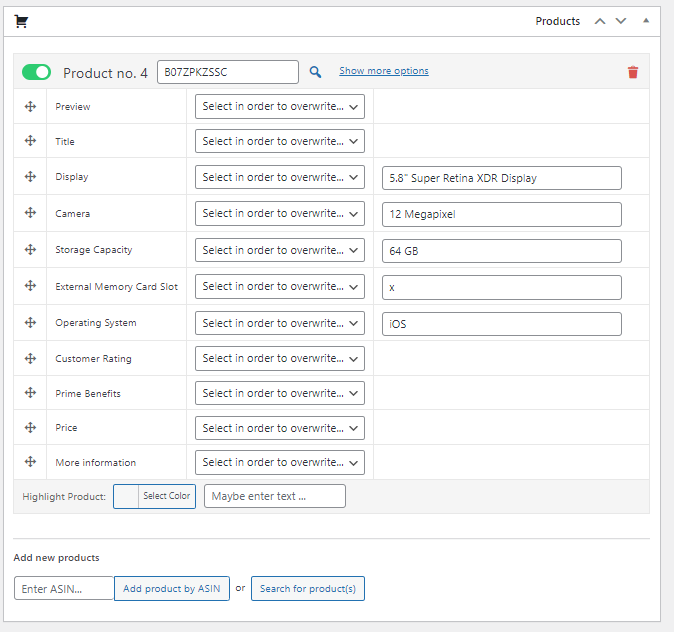Move Products panel up with chevron
674x632 pixels.
pyautogui.click(x=600, y=21)
